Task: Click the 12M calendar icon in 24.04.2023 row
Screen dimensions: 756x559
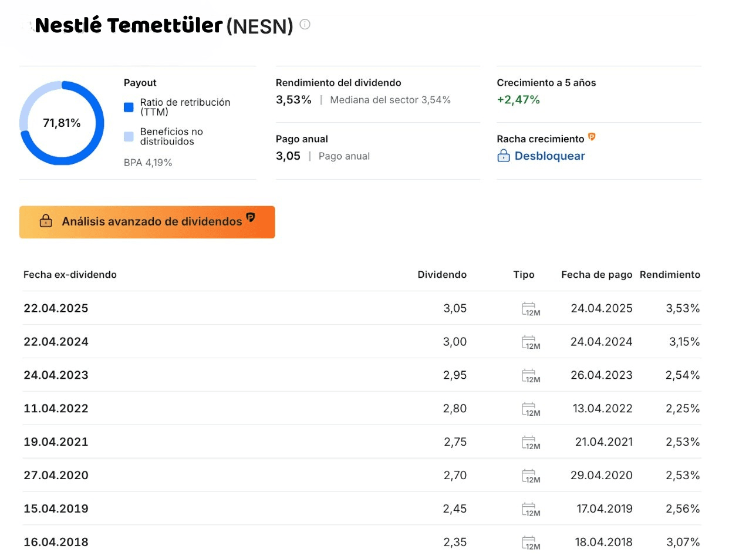Action: 530,375
